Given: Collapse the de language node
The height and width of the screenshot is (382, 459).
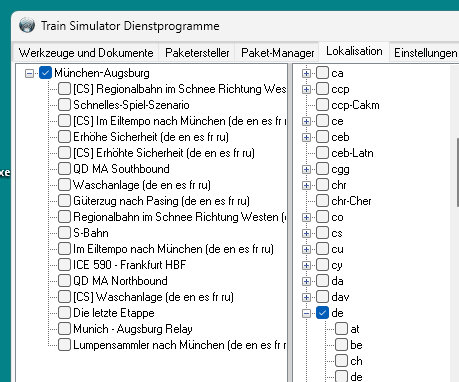Looking at the screenshot, I should click(x=306, y=313).
